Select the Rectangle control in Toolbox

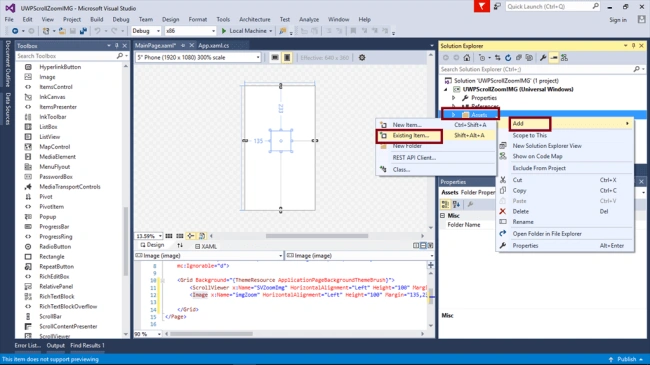click(52, 256)
